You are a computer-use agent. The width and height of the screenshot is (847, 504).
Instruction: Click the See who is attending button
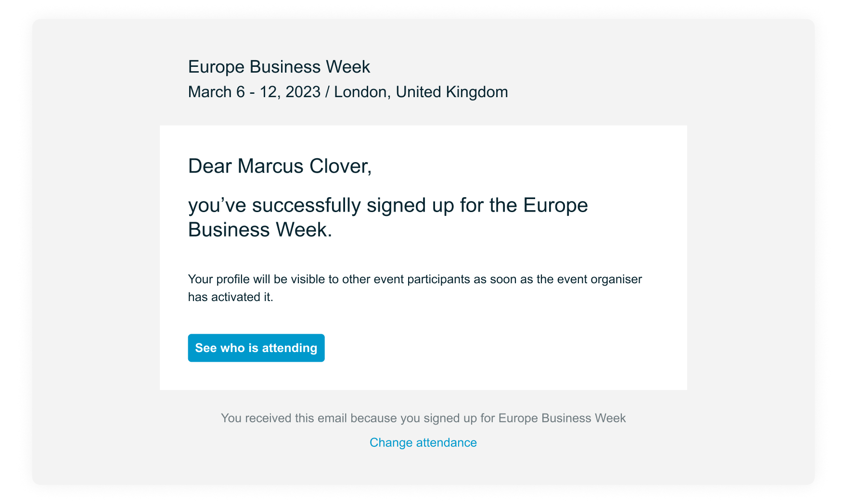[x=256, y=348]
